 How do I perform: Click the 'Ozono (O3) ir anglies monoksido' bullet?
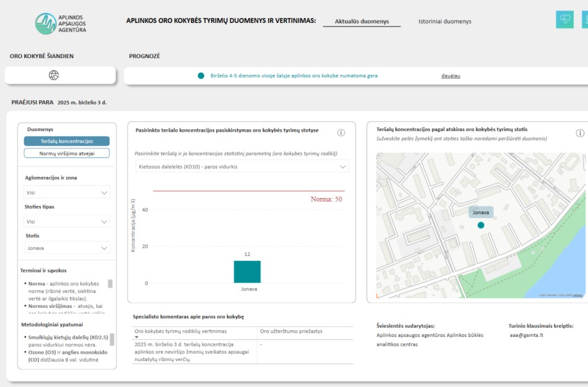(66, 356)
